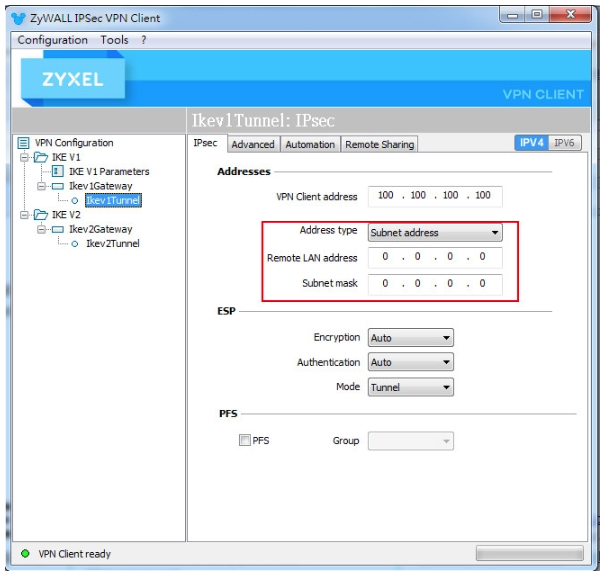Enable the PFS checkbox
This screenshot has width=609, height=578.
[245, 440]
